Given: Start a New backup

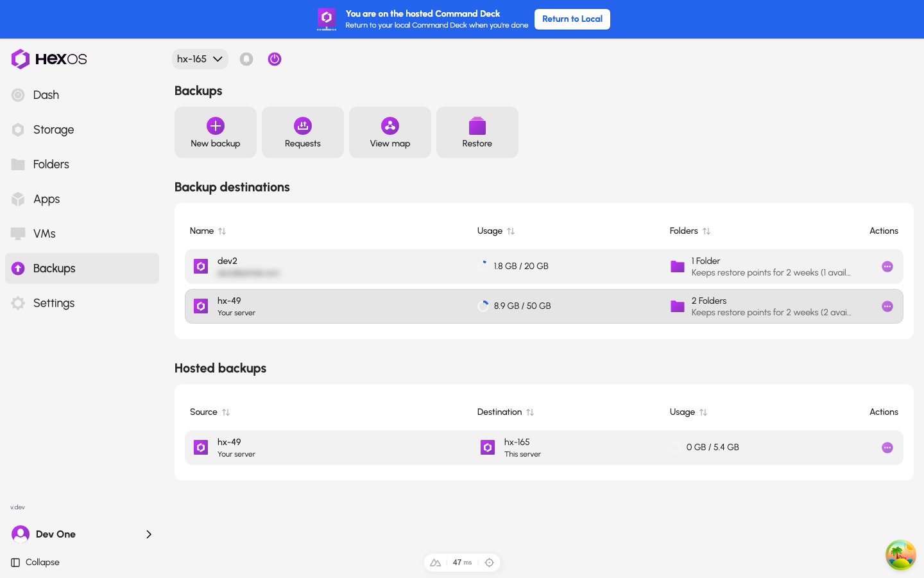Looking at the screenshot, I should click(x=216, y=132).
